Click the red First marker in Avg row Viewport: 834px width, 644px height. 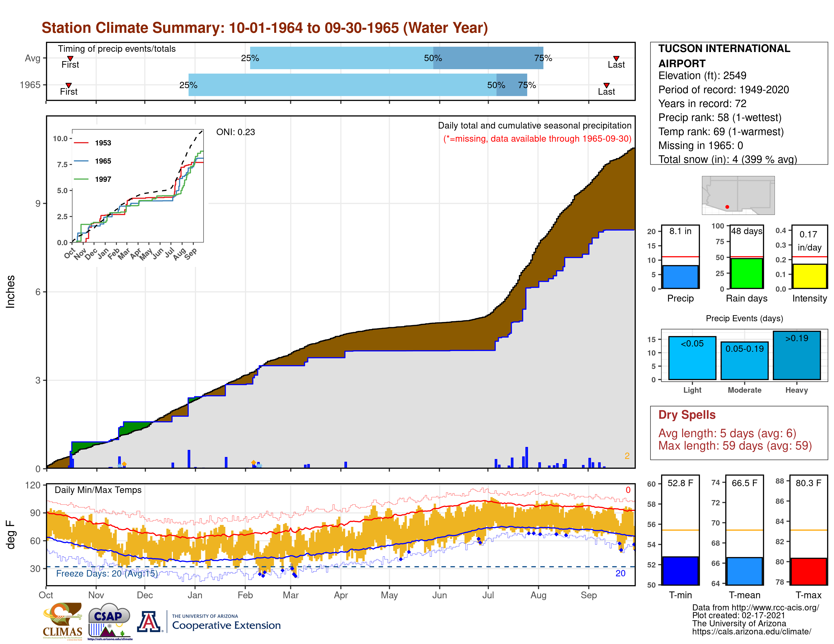(x=70, y=58)
